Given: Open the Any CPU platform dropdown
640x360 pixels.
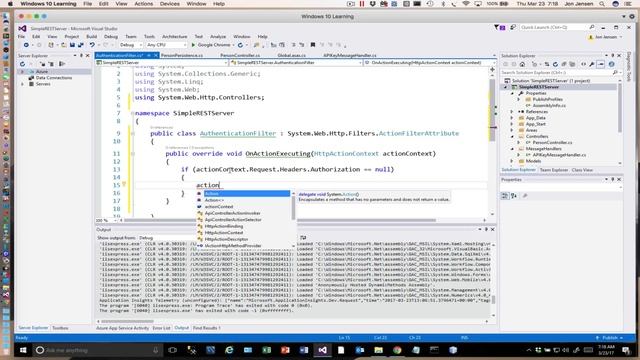Looking at the screenshot, I should pos(166,45).
